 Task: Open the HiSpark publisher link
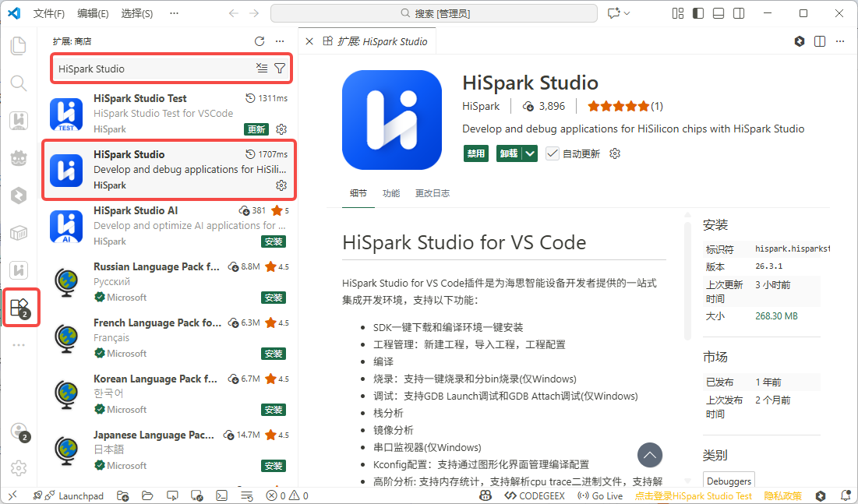(481, 106)
